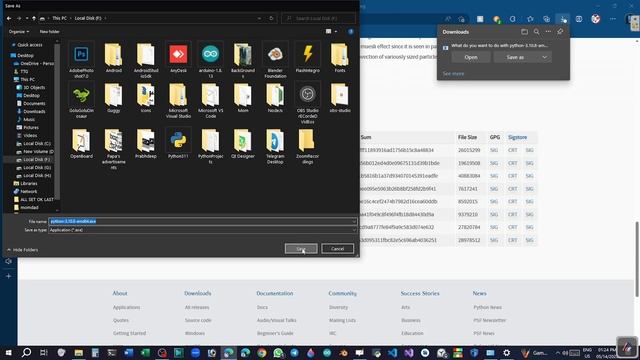Open the Fonts folder
640x360 pixels.
click(340, 58)
